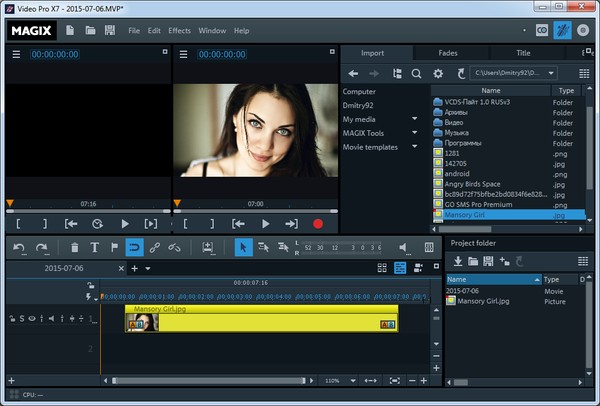Select the single object mouse pointer tool
Viewport: 600px width, 406px height.
(243, 247)
